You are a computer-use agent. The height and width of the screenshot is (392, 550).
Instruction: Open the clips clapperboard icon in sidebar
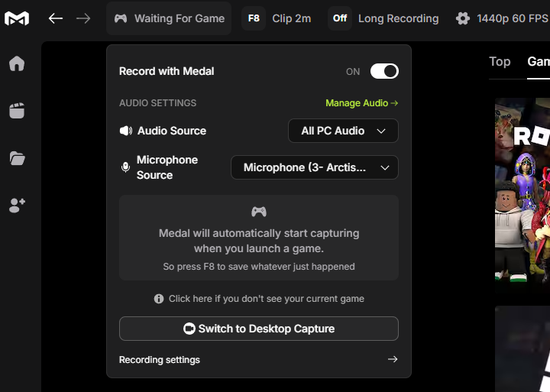pos(17,111)
